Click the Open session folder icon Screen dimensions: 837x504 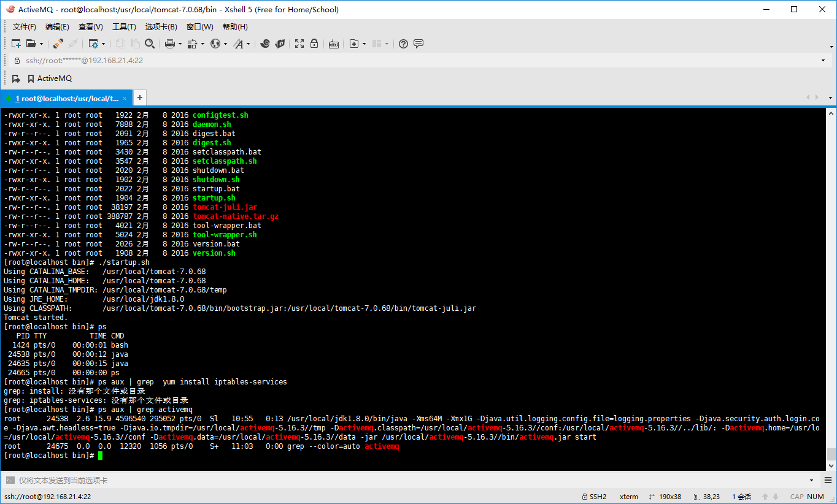pyautogui.click(x=31, y=44)
